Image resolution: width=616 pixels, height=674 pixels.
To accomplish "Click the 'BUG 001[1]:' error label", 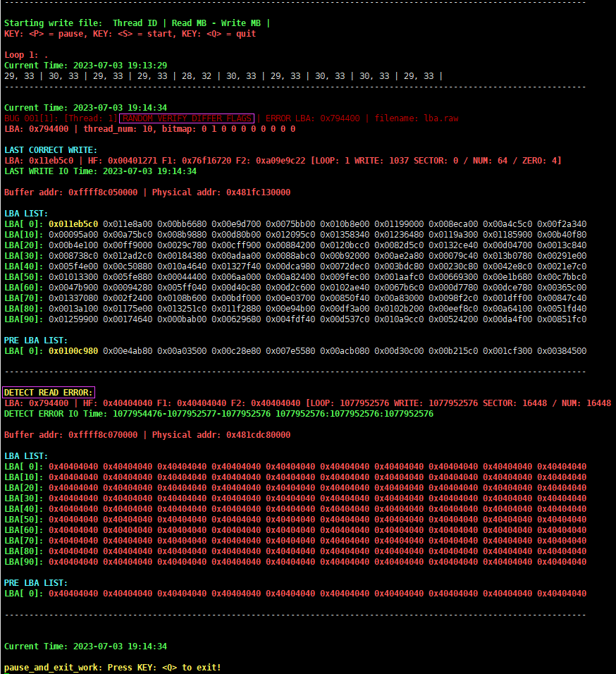I will [32, 118].
